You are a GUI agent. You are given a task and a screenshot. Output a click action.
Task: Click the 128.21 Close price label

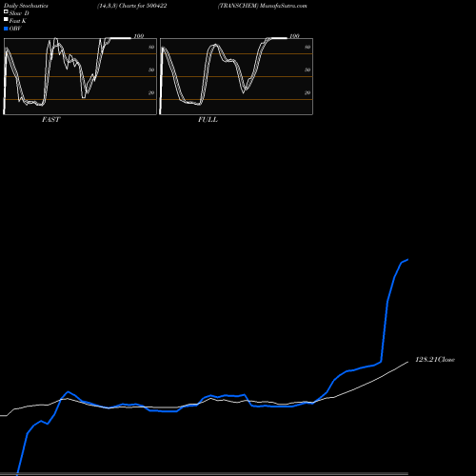click(x=435, y=360)
